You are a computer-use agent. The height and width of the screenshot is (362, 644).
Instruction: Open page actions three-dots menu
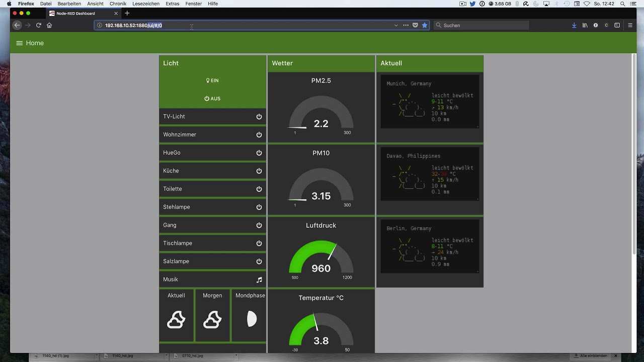coord(406,25)
